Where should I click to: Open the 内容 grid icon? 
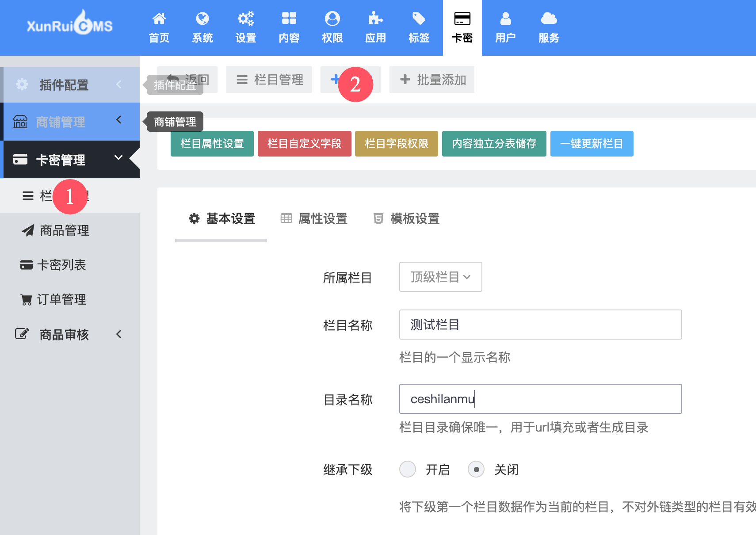click(289, 19)
